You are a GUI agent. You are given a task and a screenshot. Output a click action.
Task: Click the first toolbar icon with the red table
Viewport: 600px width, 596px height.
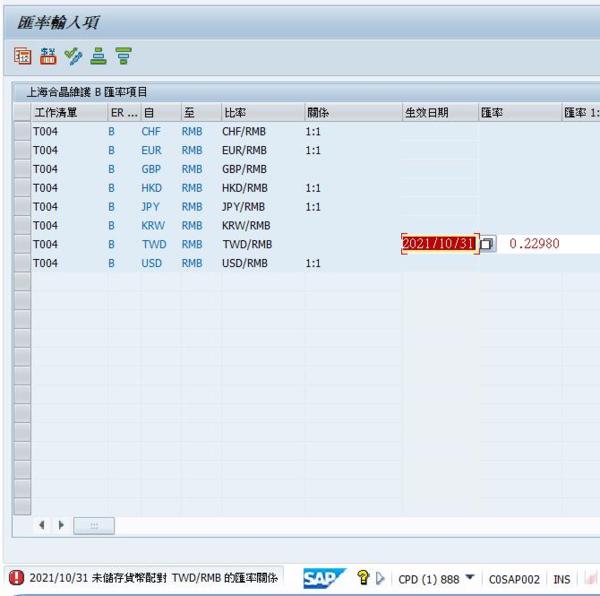(x=22, y=57)
